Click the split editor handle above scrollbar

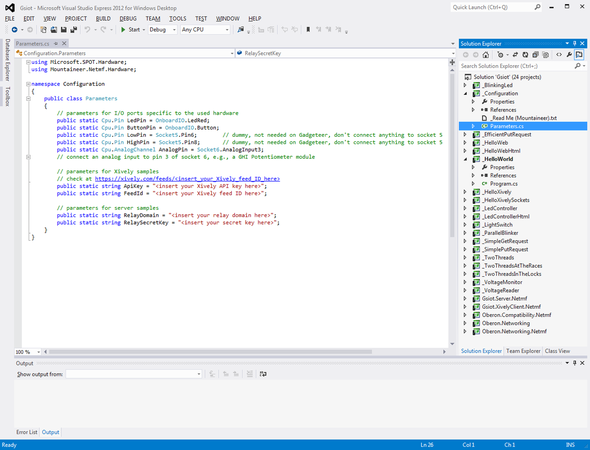tap(452, 62)
